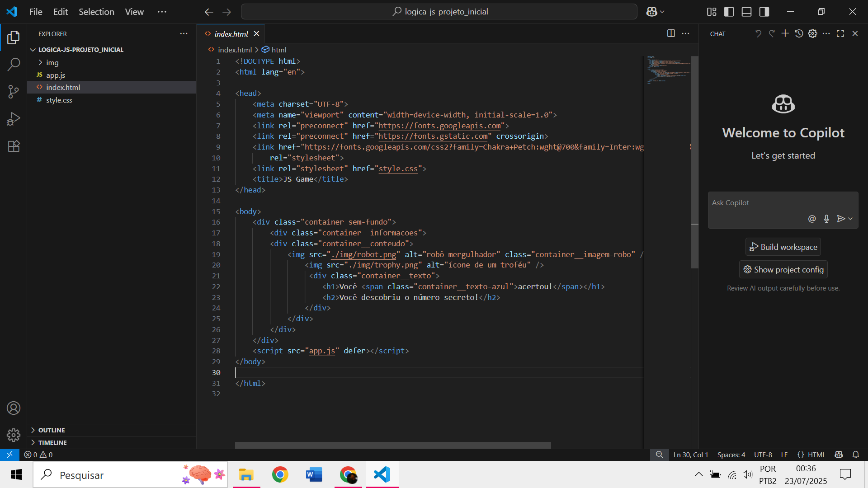Open chat panel more options
The image size is (868, 488).
coord(826,33)
